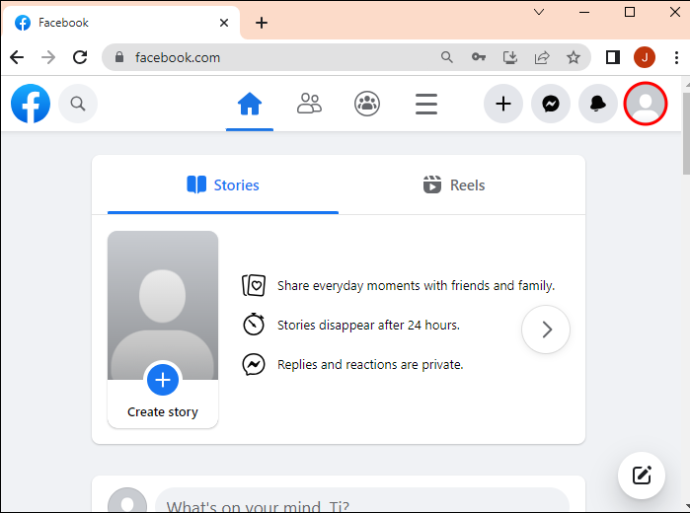Go to the Home feed icon

tap(250, 104)
